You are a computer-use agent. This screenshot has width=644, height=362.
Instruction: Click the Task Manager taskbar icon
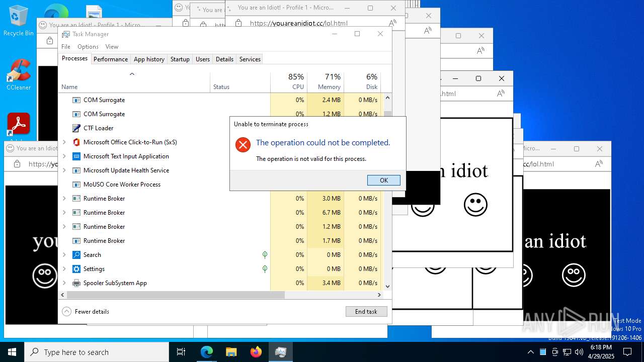tap(281, 352)
